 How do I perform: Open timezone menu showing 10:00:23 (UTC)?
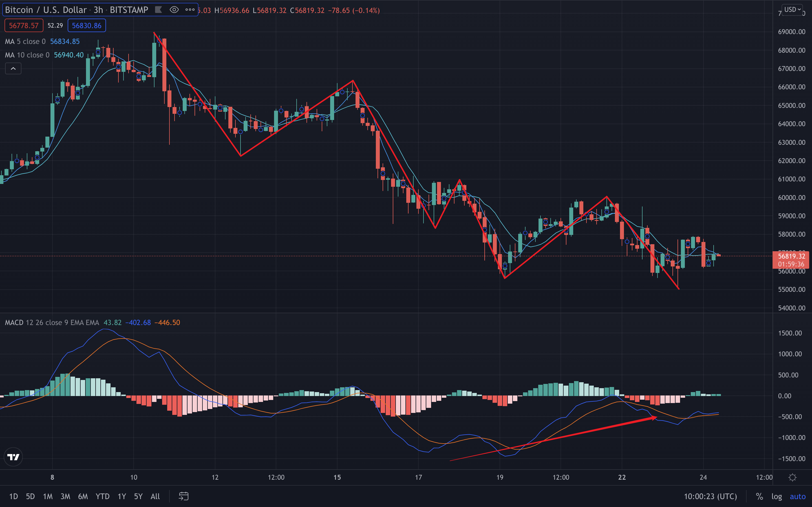(710, 496)
